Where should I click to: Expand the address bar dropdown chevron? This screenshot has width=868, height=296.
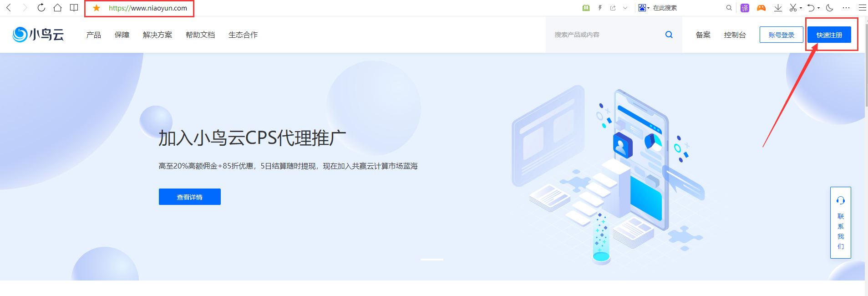tap(625, 8)
